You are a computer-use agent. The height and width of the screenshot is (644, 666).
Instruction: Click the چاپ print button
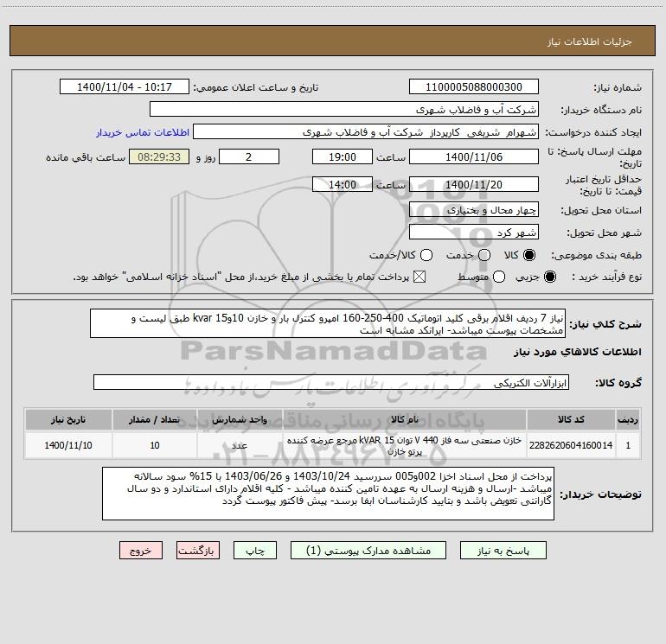(x=255, y=551)
